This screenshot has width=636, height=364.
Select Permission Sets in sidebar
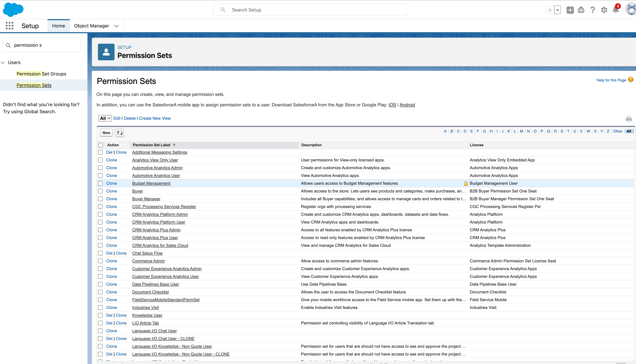click(x=34, y=85)
